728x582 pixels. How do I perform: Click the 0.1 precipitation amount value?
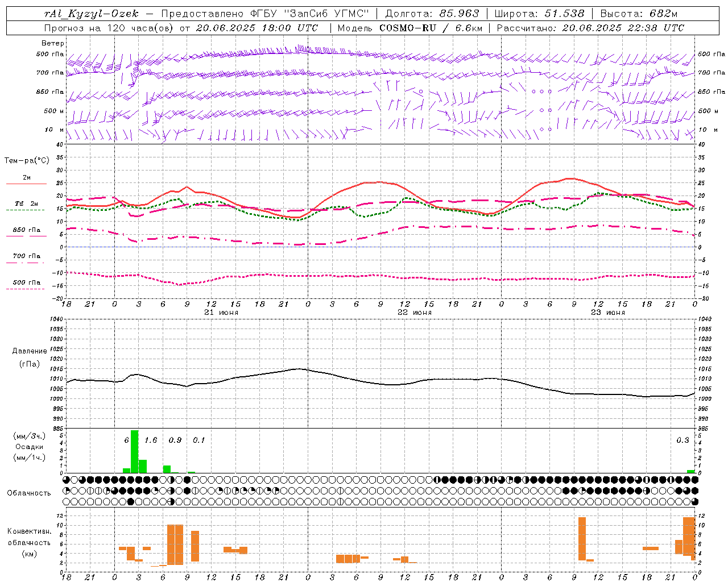(198, 440)
